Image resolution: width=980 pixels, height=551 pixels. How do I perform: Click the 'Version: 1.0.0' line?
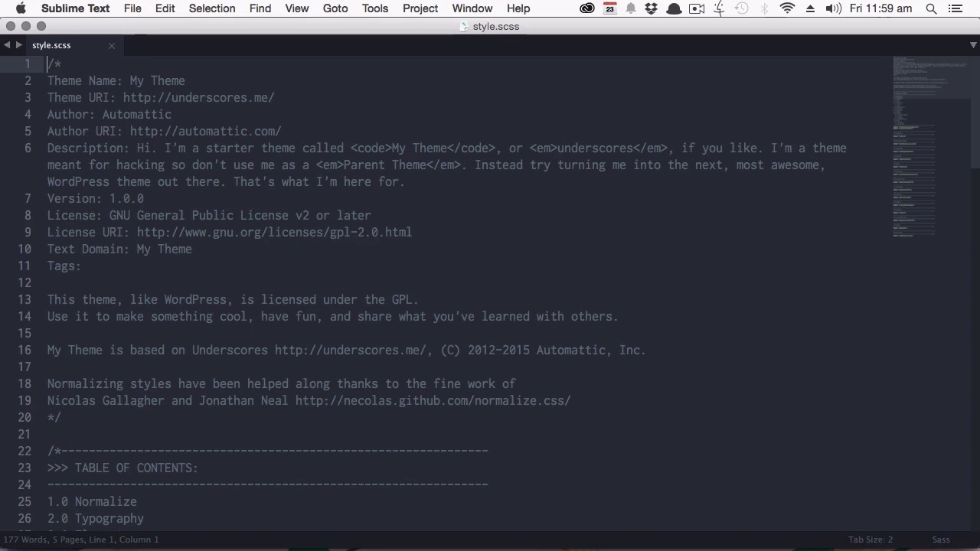coord(96,198)
